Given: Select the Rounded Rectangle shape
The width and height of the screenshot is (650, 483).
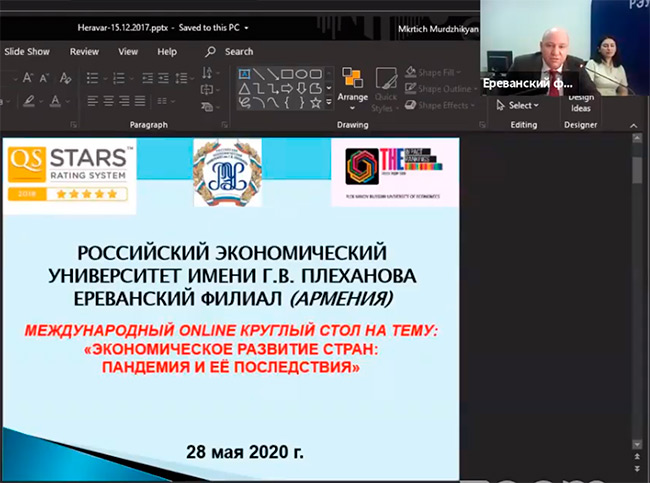Looking at the screenshot, I should [x=315, y=74].
